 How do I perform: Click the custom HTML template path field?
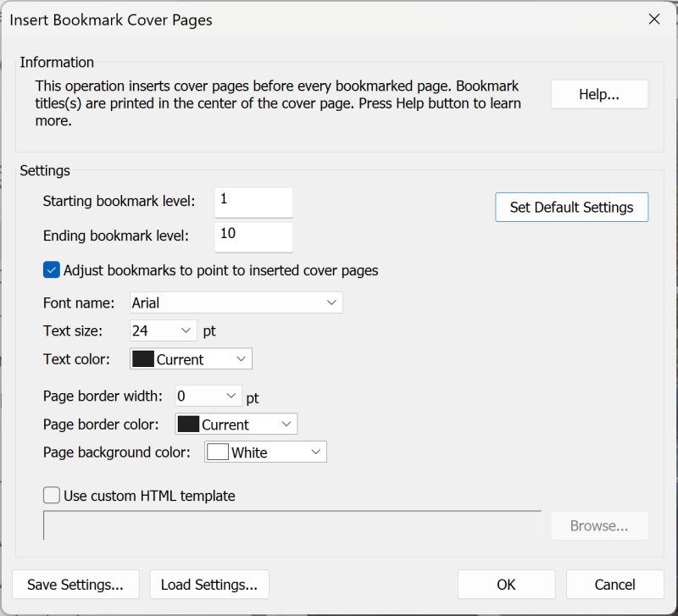click(292, 525)
